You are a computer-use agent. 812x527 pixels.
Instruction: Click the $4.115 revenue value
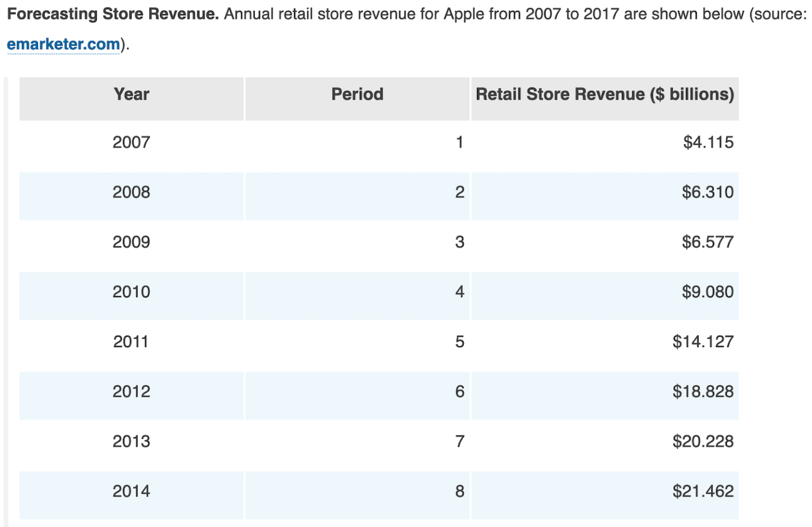click(x=708, y=142)
